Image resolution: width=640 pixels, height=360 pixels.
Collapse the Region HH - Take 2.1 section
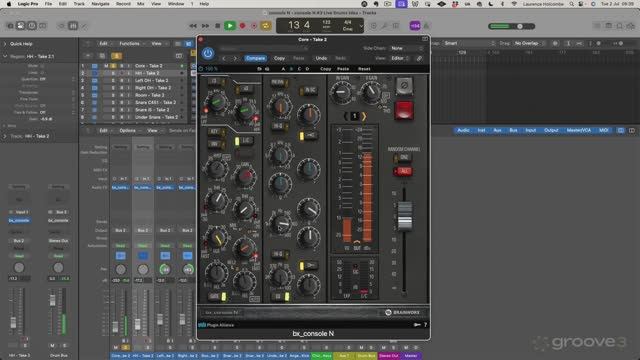click(5, 56)
